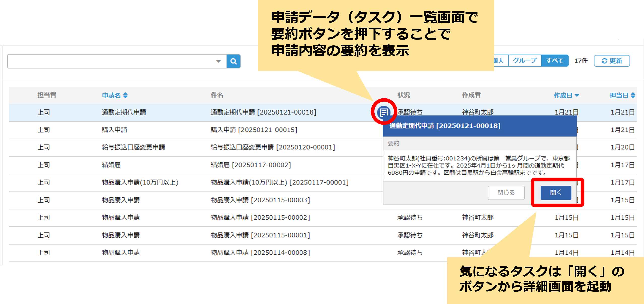The width and height of the screenshot is (644, 304).
Task: Click the 件名 column header
Action: tap(217, 95)
